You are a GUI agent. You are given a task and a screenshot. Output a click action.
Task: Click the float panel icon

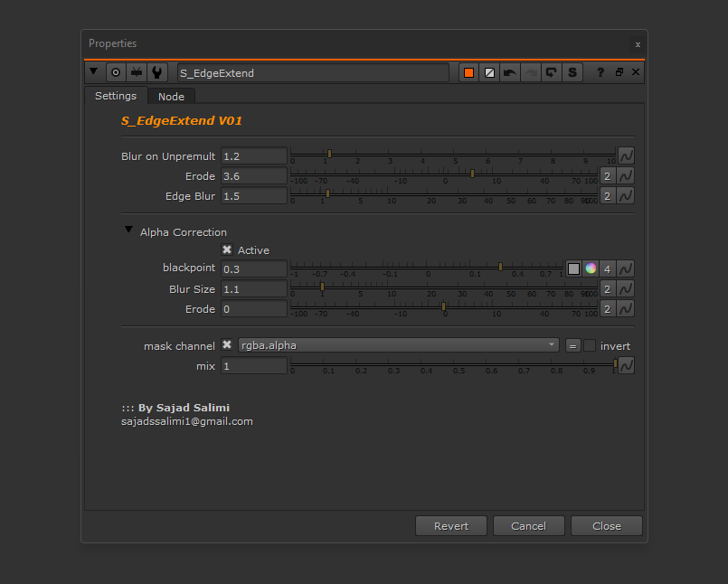click(x=619, y=72)
